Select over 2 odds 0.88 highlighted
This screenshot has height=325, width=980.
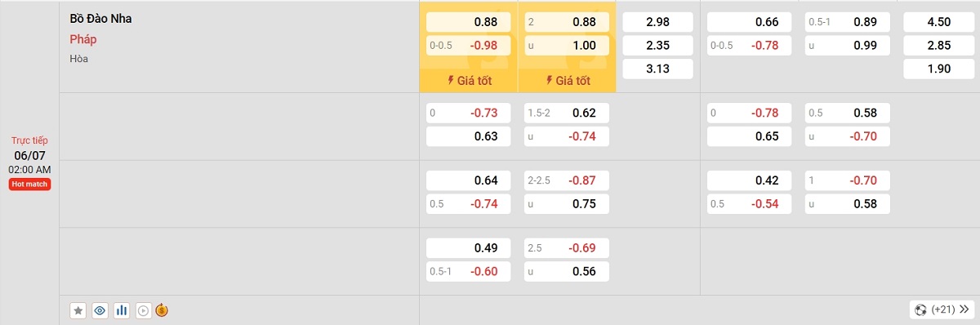[x=567, y=22]
